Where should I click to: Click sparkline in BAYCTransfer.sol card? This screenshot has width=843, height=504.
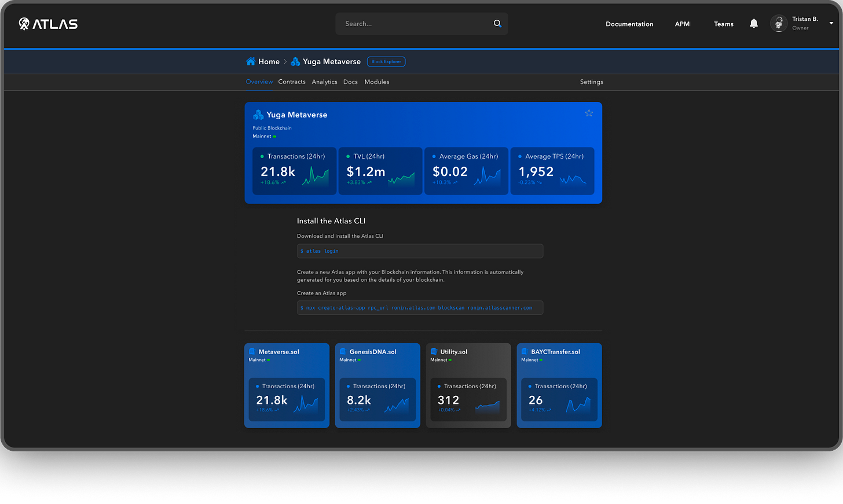point(578,404)
